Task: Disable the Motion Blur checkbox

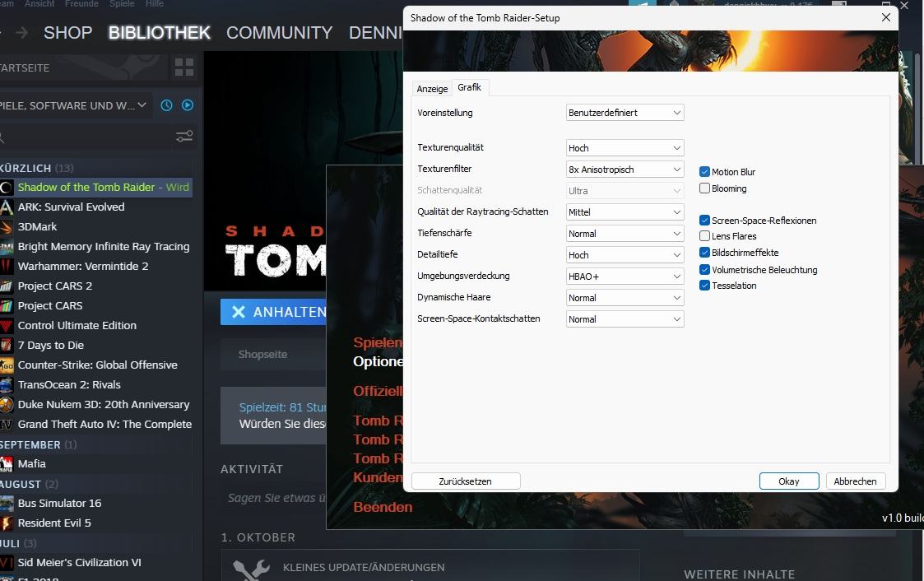Action: click(x=704, y=171)
